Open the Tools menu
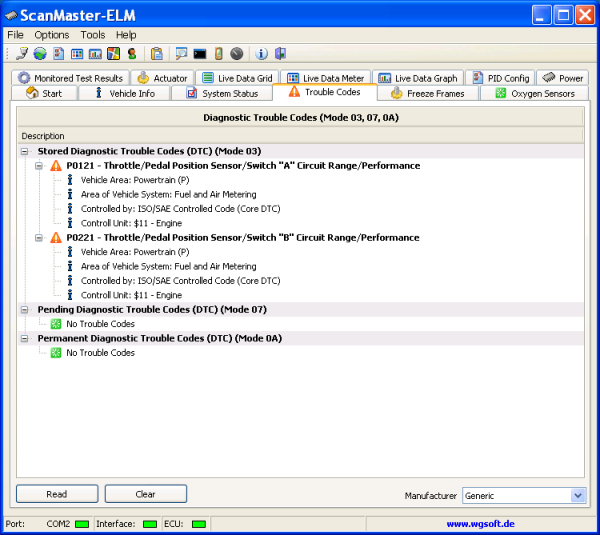 click(93, 35)
